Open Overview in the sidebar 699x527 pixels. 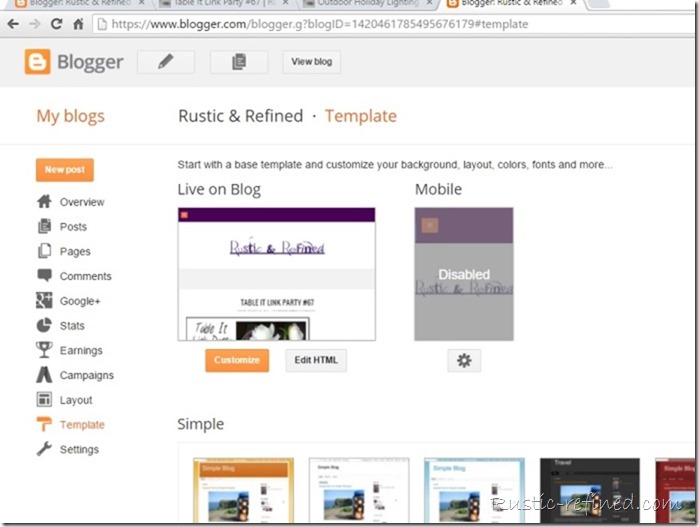pyautogui.click(x=82, y=202)
